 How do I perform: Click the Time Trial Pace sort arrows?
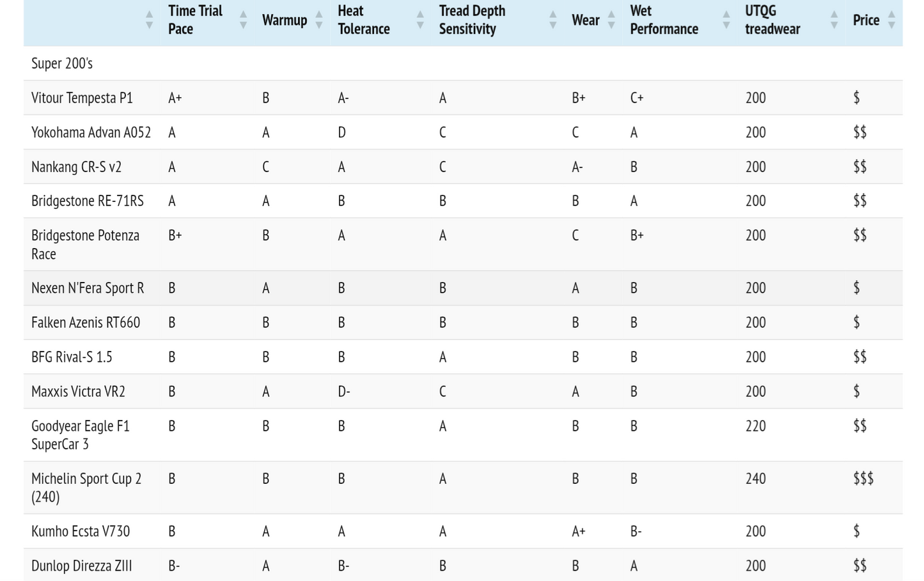click(x=243, y=20)
